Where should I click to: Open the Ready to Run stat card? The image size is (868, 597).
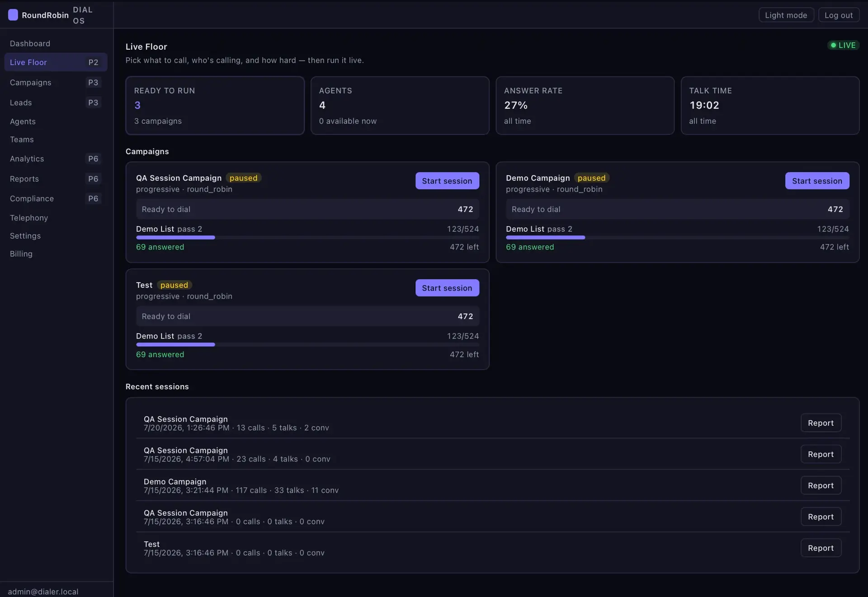click(x=215, y=105)
